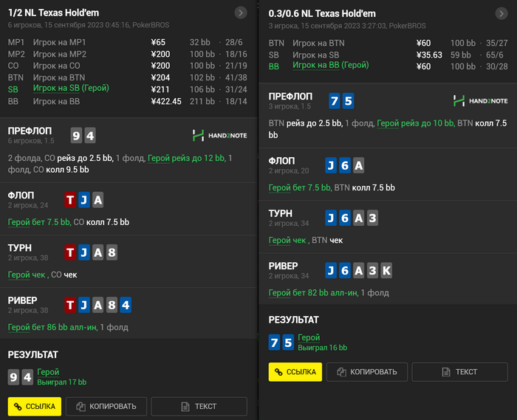The height and width of the screenshot is (420, 517).
Task: Click 'Выиграл 16 bb' result text
Action: pos(323,348)
